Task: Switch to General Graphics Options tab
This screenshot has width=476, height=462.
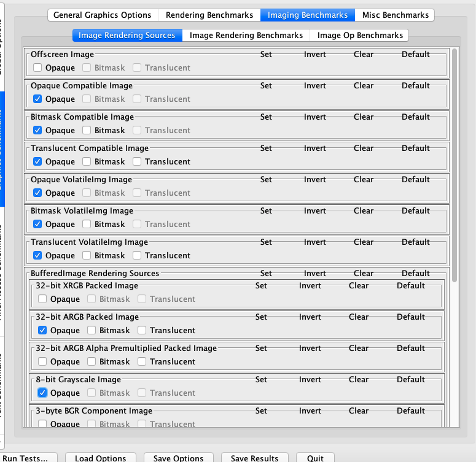Action: (102, 15)
